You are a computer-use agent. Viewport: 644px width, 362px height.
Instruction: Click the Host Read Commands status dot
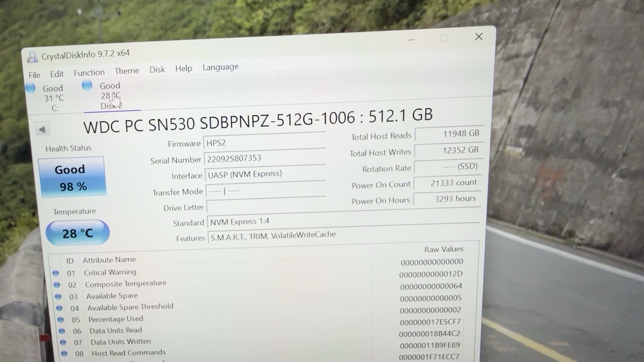click(x=64, y=354)
